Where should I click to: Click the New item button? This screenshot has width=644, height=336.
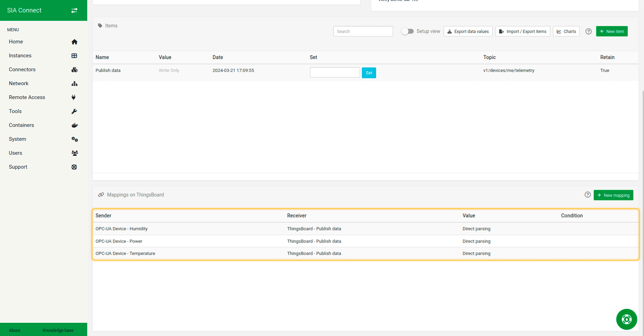611,32
